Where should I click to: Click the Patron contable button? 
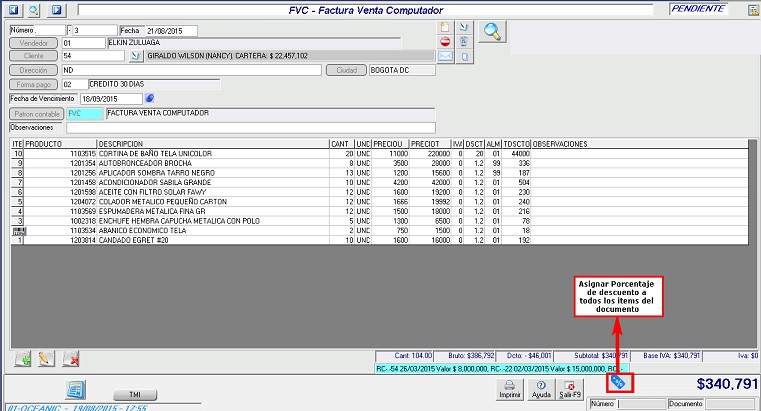[x=35, y=114]
